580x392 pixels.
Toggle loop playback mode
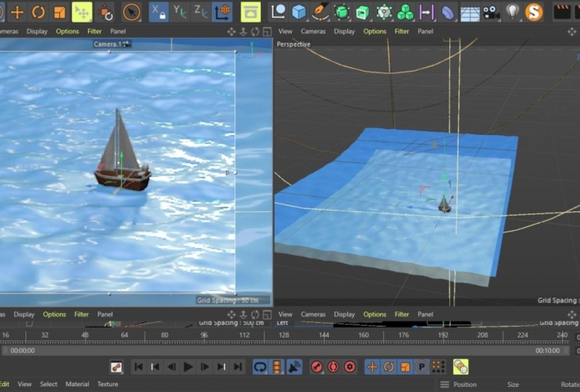[x=261, y=367]
